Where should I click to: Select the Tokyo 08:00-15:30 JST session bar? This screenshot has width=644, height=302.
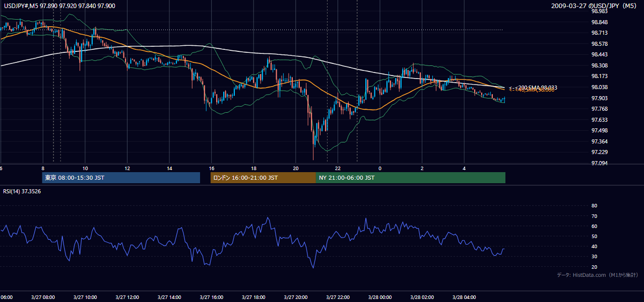(121, 178)
